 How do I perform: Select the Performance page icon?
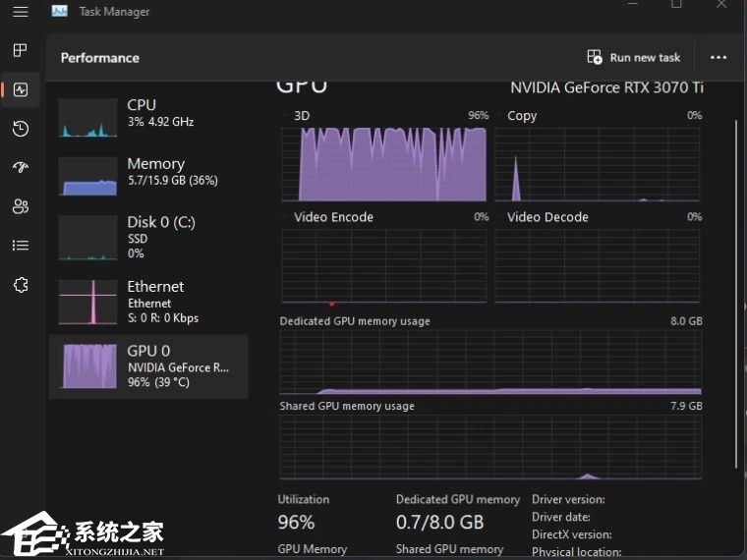click(x=20, y=89)
